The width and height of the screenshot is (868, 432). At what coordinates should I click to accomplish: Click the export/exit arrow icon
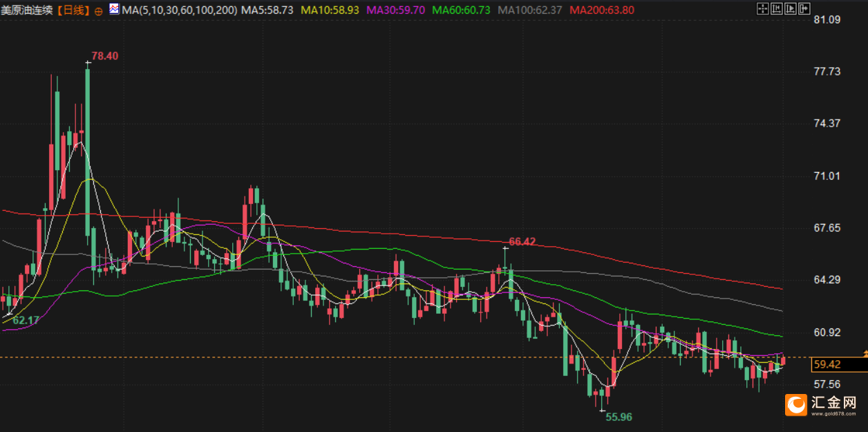pyautogui.click(x=804, y=8)
